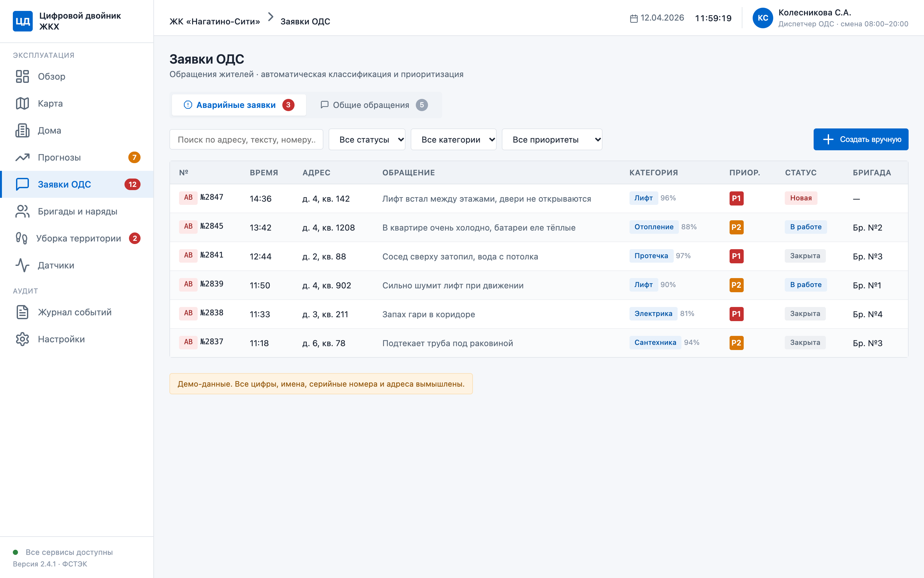Open request №2845 row

tap(539, 227)
